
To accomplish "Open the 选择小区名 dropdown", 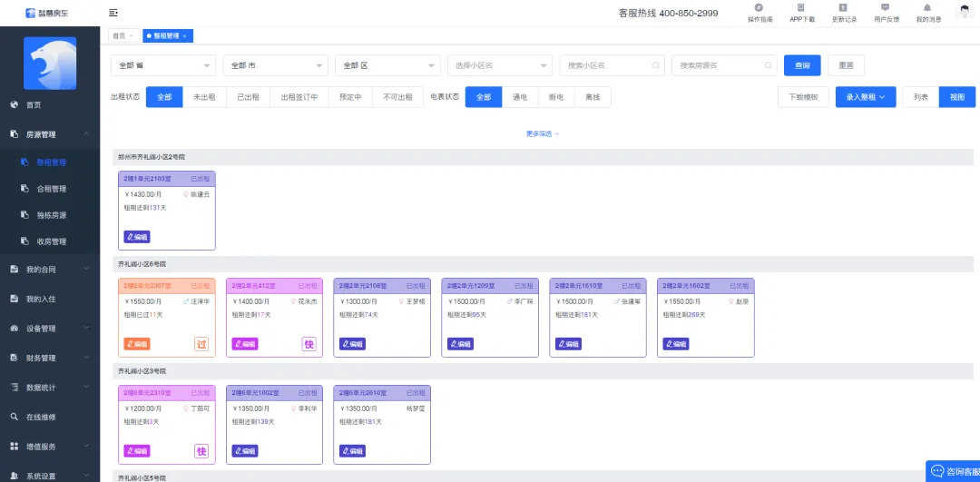I will tap(499, 65).
